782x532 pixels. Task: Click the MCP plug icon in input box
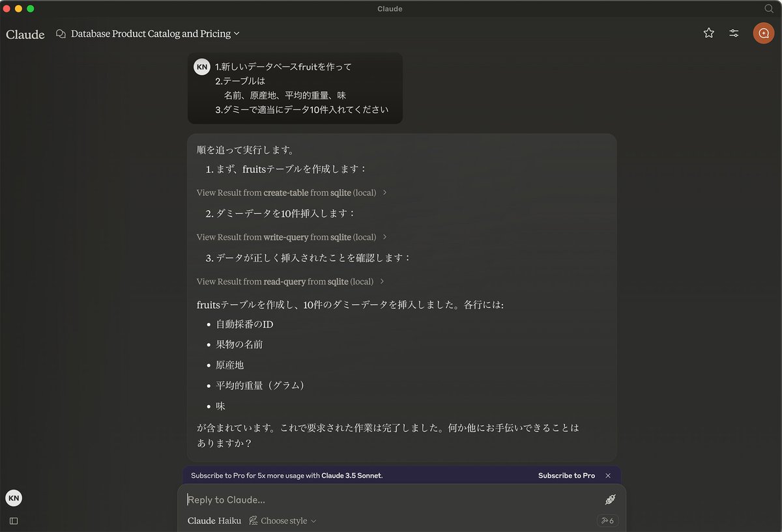click(x=611, y=499)
